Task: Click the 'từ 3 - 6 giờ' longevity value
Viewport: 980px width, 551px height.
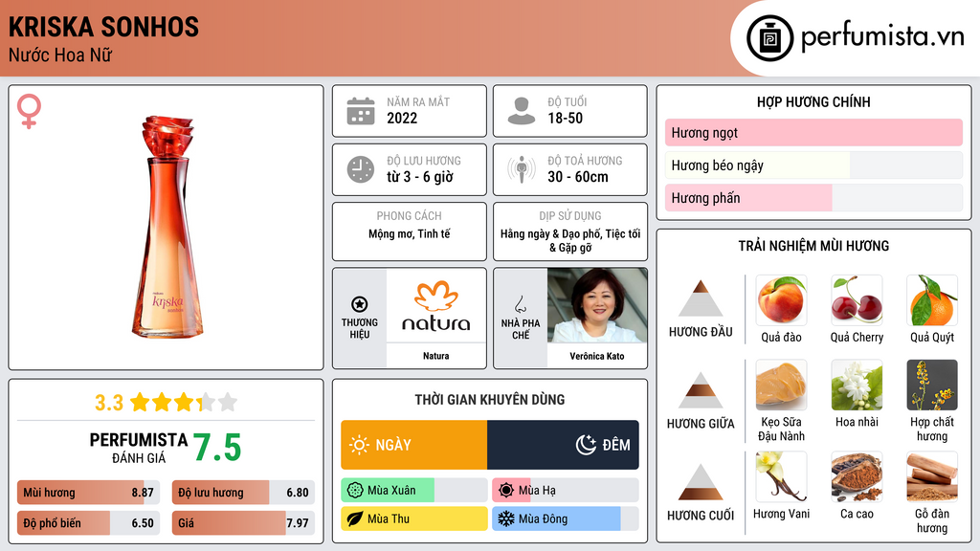Action: [x=420, y=177]
